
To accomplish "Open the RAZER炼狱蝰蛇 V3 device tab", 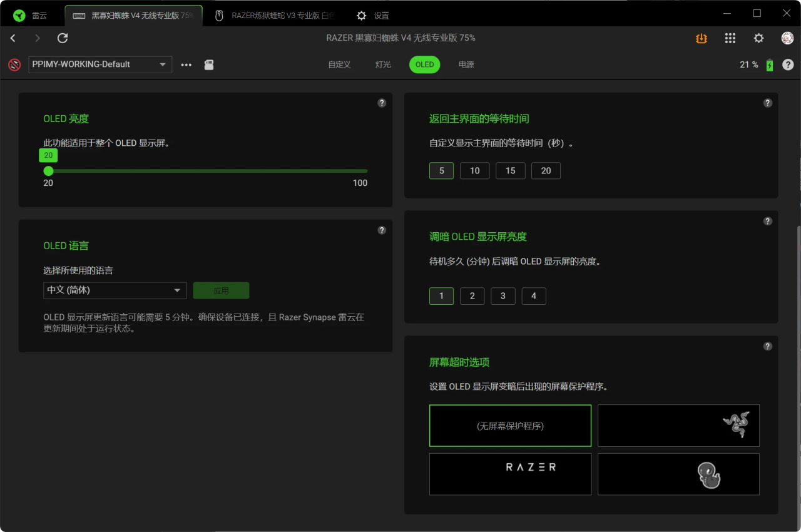I will (275, 16).
